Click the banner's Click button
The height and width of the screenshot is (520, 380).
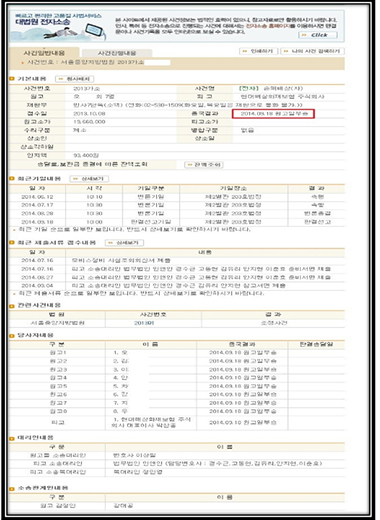[x=318, y=35]
